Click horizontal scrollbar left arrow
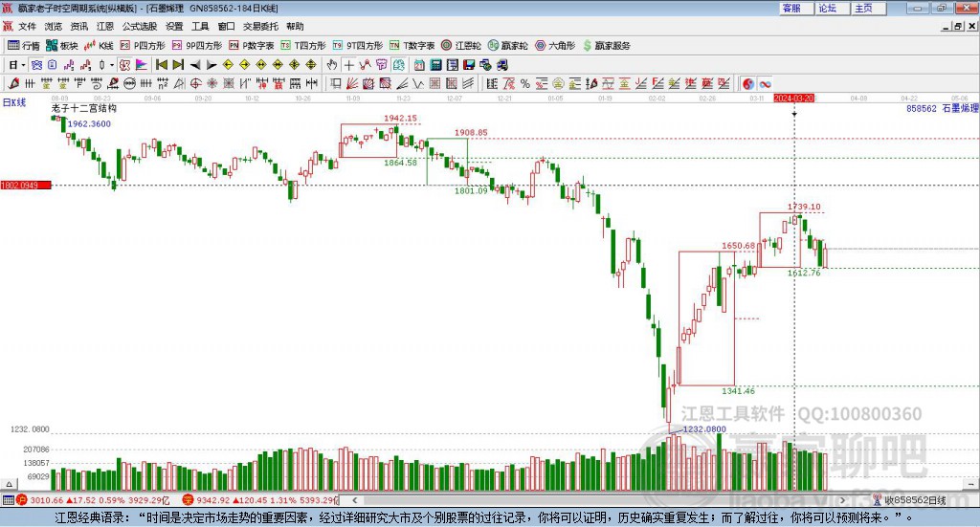The image size is (980, 527). pos(355,500)
